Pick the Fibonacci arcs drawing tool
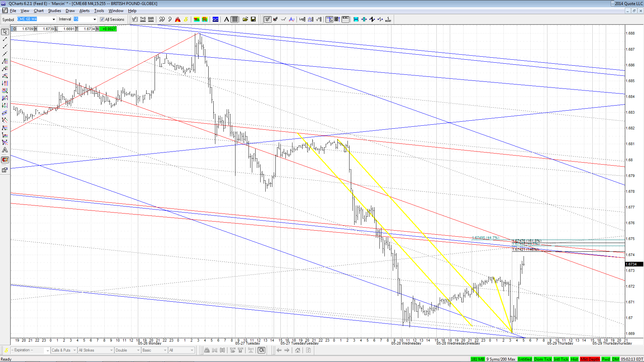Image resolution: width=644 pixels, height=362 pixels. click(x=5, y=90)
